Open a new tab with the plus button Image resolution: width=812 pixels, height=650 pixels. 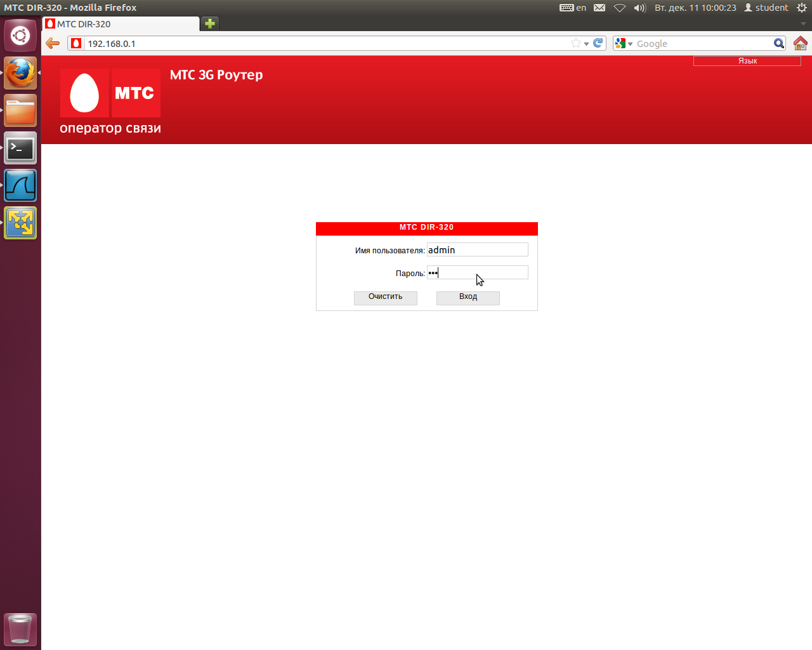210,23
